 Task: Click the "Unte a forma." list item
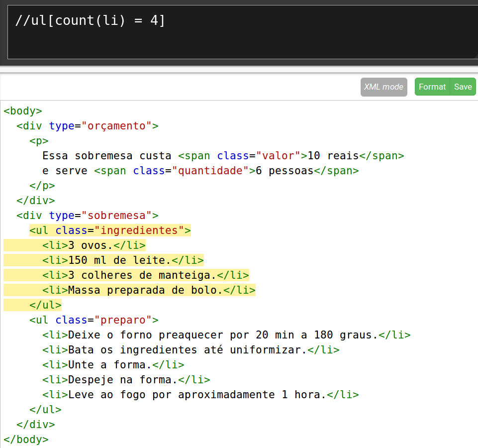pos(110,365)
